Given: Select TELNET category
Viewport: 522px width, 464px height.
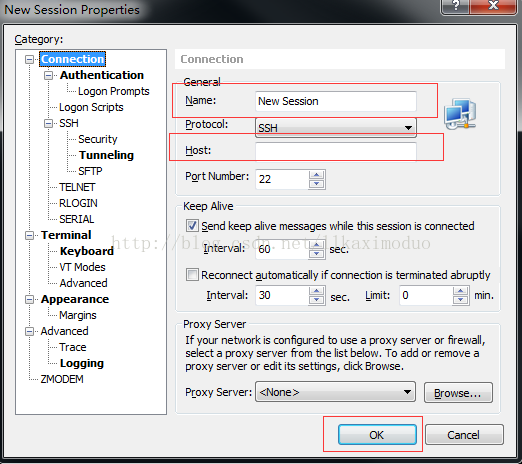Looking at the screenshot, I should tap(77, 187).
